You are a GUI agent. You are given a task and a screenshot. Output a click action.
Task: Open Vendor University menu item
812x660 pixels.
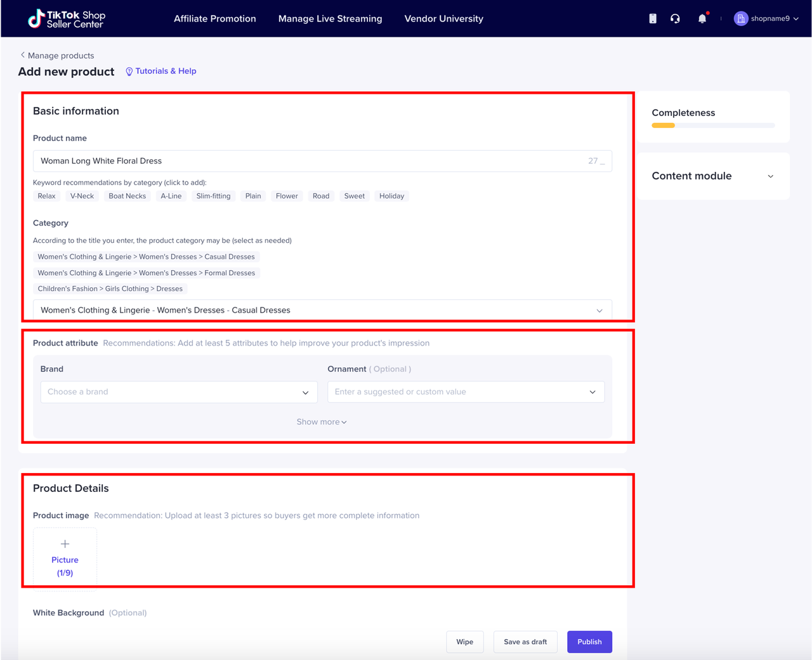(x=443, y=19)
